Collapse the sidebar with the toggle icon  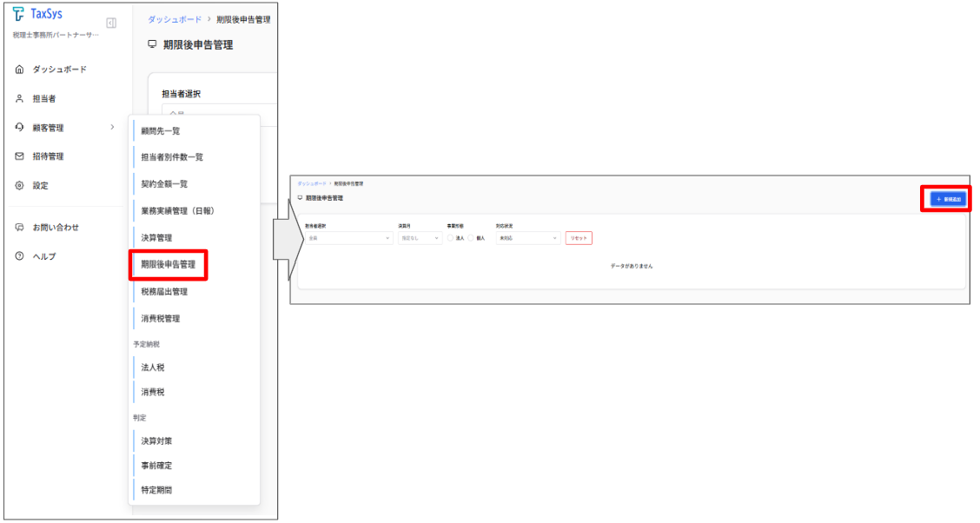coord(111,23)
